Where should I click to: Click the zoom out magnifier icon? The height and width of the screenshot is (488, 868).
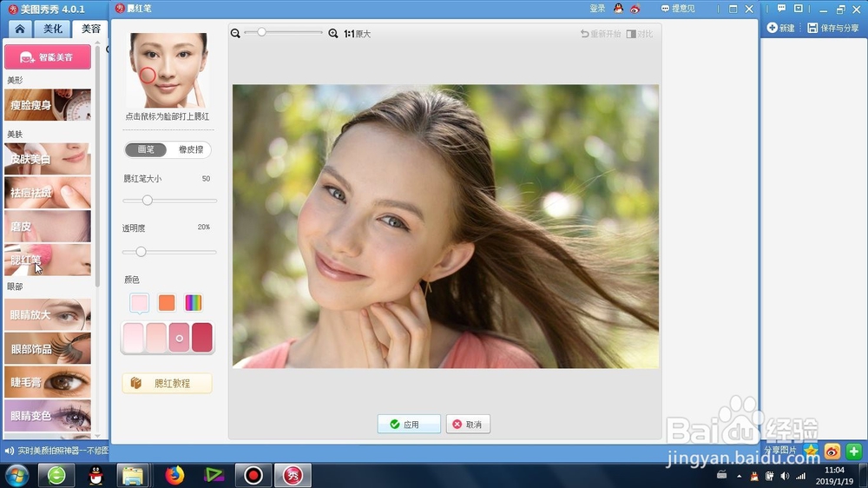235,34
